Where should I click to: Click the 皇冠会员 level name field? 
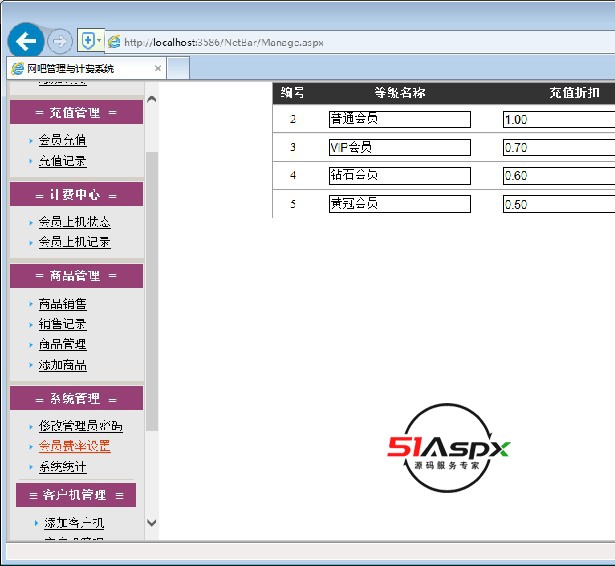tap(400, 204)
